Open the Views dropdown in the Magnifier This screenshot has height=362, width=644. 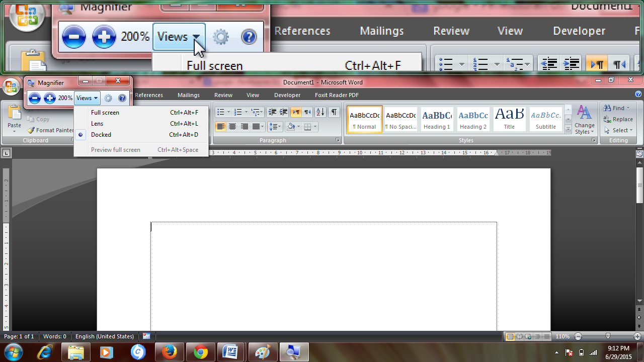(x=87, y=98)
